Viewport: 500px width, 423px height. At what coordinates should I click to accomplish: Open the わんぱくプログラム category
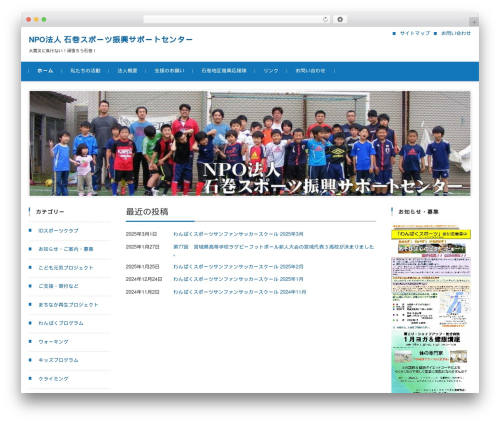61,323
